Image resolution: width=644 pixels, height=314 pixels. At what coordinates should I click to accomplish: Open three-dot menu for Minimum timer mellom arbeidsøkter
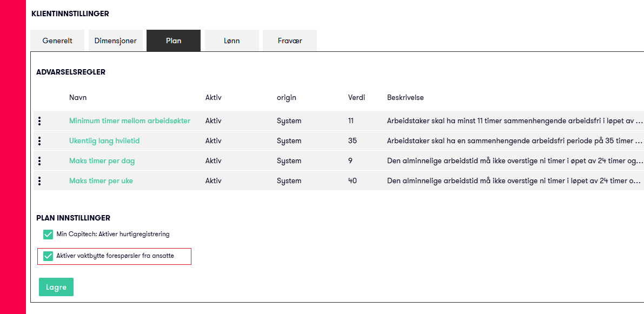pos(39,121)
